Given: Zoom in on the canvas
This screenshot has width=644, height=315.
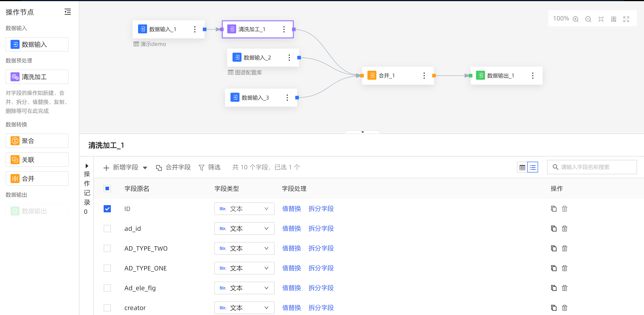Looking at the screenshot, I should 575,19.
